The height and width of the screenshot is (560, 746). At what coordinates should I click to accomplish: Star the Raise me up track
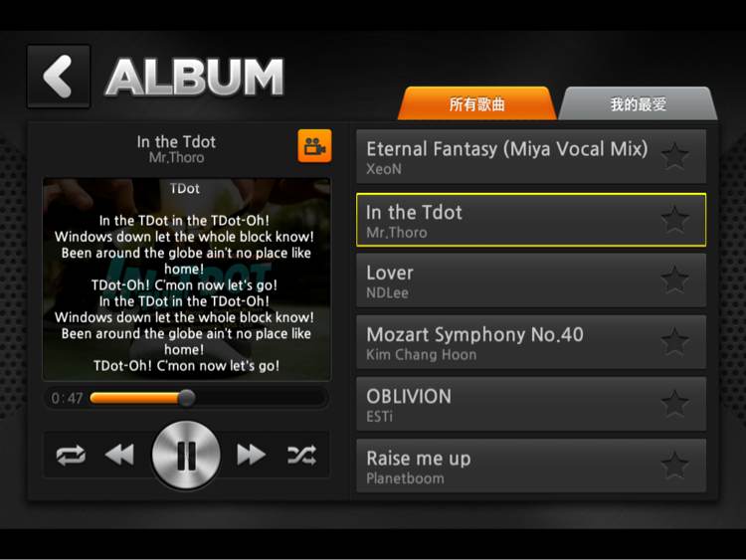point(674,465)
